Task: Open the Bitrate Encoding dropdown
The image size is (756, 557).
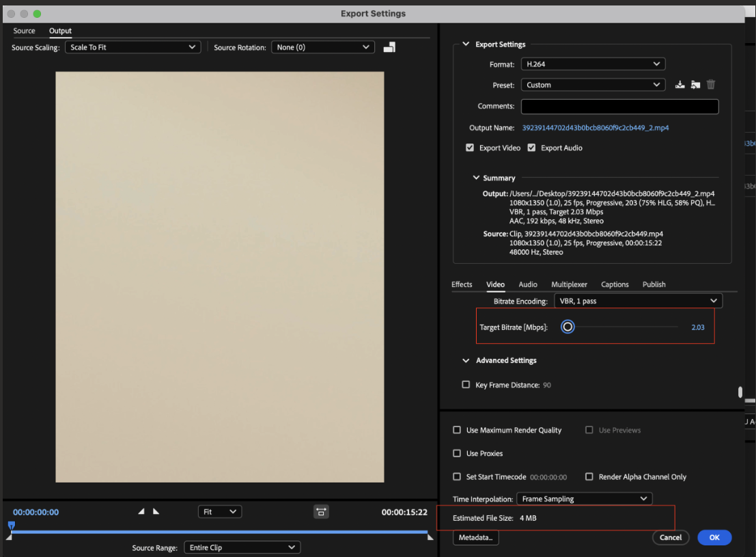Action: click(639, 301)
